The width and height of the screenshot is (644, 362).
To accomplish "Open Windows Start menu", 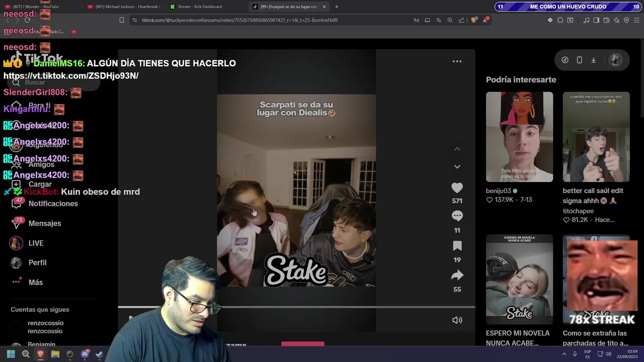I will point(11,354).
